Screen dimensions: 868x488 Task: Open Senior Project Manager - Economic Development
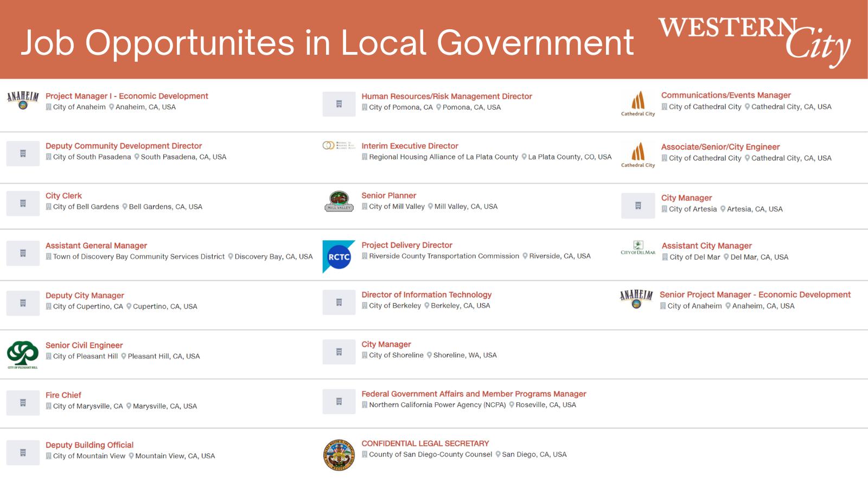point(755,294)
